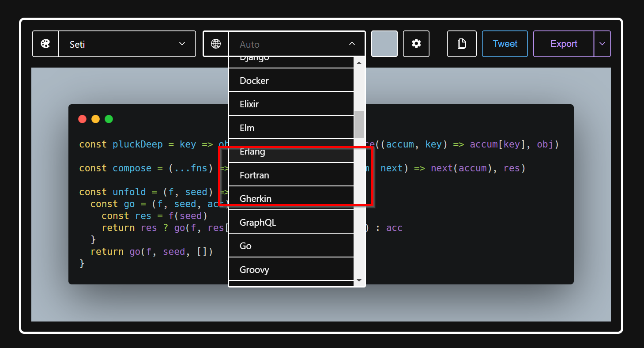Viewport: 644px width, 348px height.
Task: Click 'return go(f, seed, [])' line
Action: [x=152, y=252]
